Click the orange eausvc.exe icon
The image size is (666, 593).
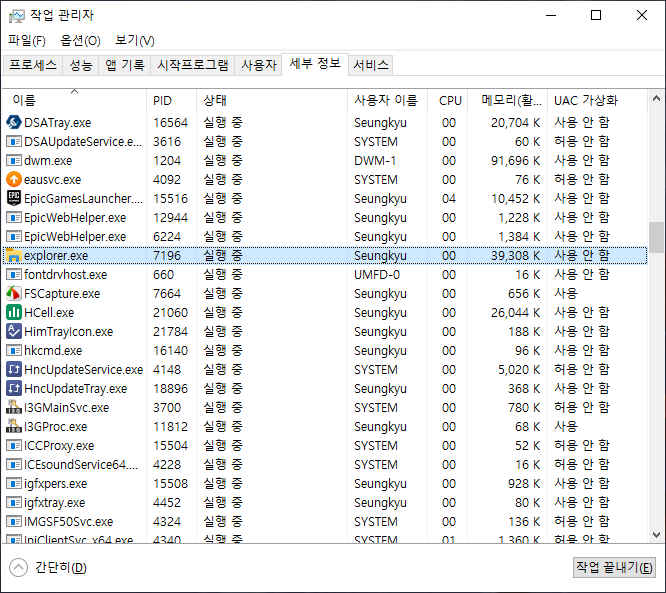(x=14, y=179)
